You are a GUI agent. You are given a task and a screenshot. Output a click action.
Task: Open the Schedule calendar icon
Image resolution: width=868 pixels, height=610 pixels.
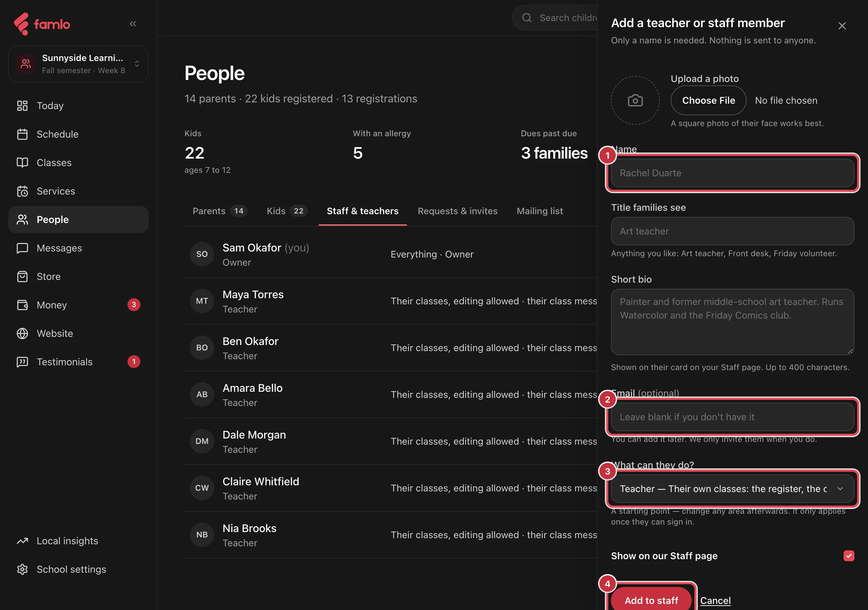tap(22, 134)
